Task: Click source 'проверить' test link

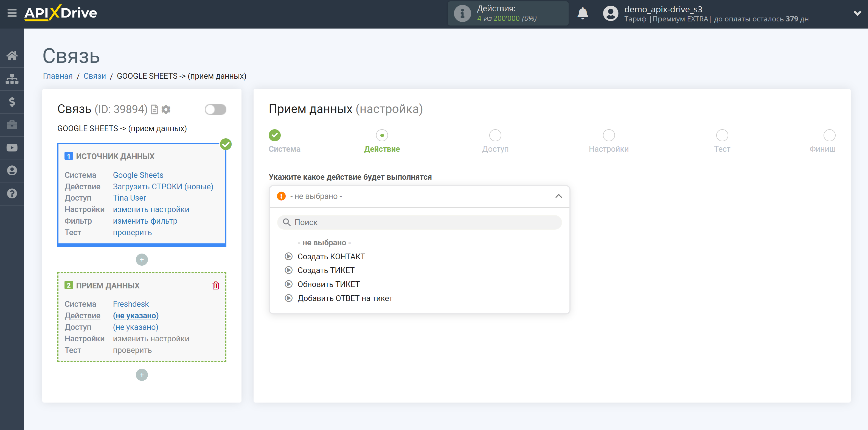Action: pyautogui.click(x=132, y=232)
